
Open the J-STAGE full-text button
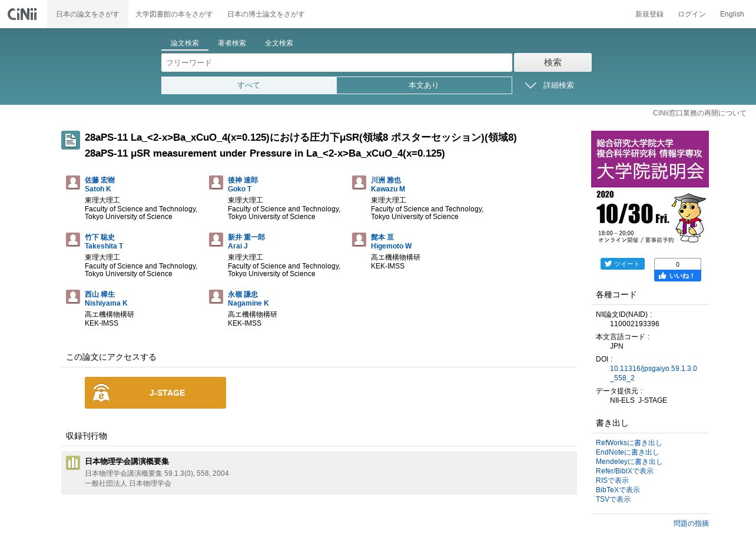coord(155,393)
